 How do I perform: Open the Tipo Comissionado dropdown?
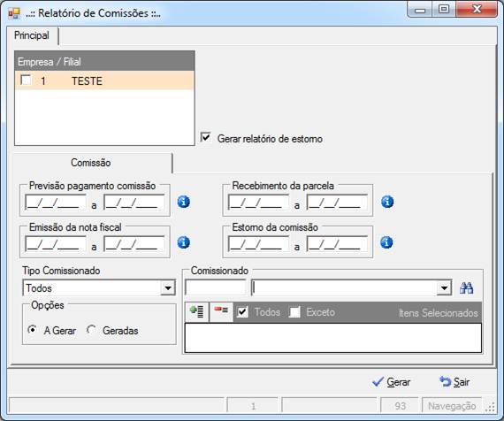[x=168, y=287]
